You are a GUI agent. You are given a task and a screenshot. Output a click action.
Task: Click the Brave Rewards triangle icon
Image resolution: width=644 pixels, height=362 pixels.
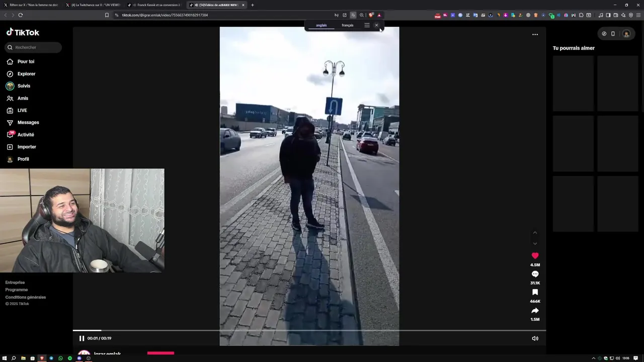coord(379,15)
